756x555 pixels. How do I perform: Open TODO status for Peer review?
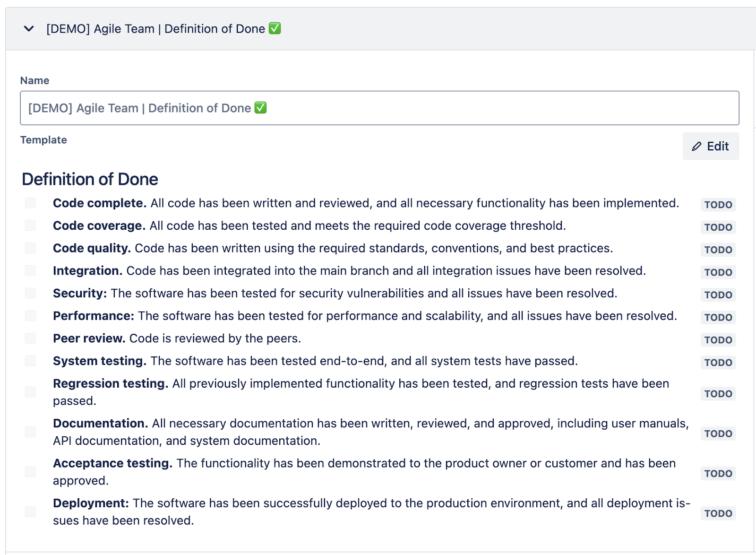(x=718, y=340)
